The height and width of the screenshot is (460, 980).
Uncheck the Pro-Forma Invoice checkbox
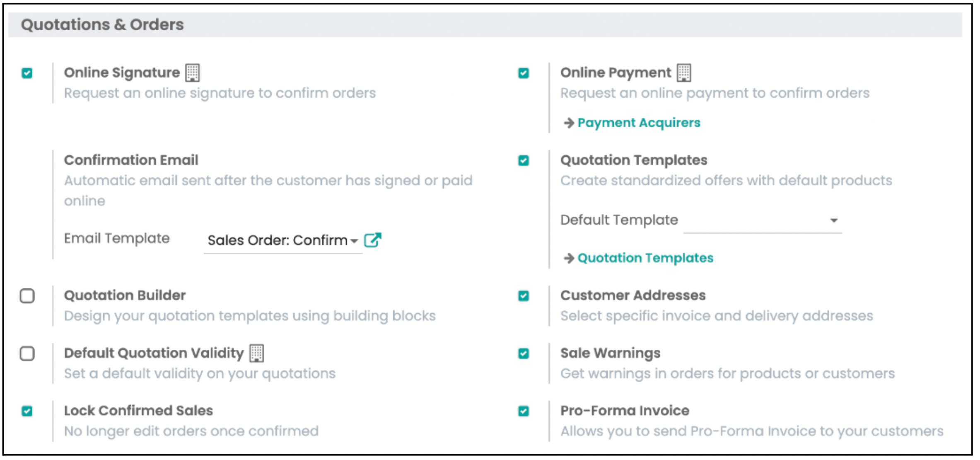point(524,411)
